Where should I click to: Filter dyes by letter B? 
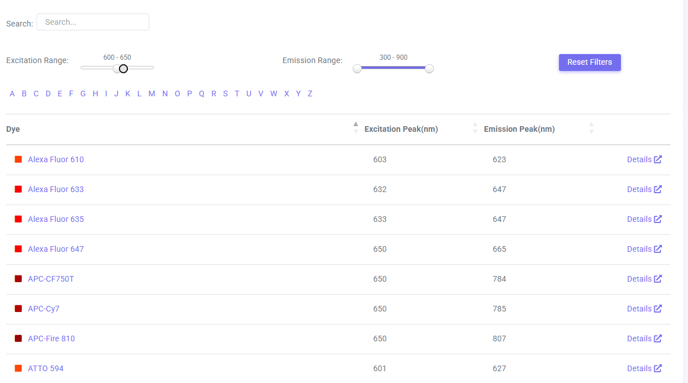24,93
